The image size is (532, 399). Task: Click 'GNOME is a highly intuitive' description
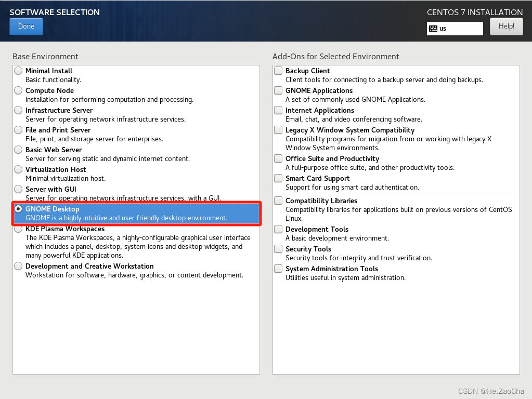[x=126, y=218]
